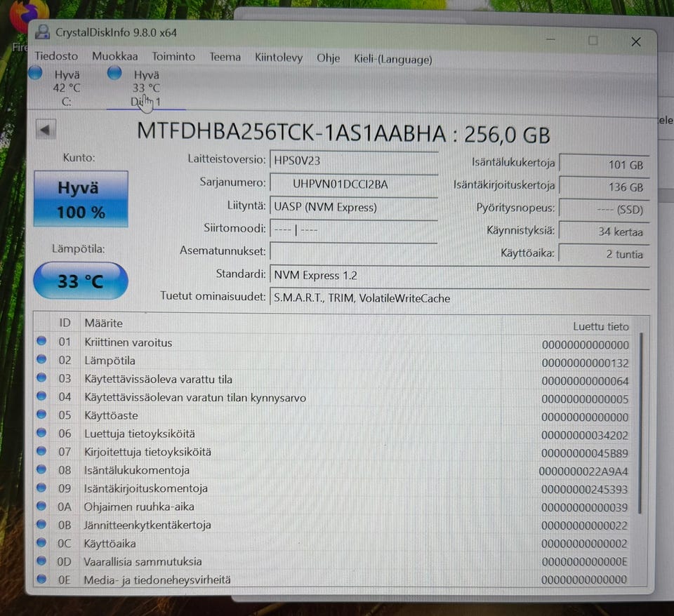Click the ID column header
The height and width of the screenshot is (616, 674).
point(65,323)
